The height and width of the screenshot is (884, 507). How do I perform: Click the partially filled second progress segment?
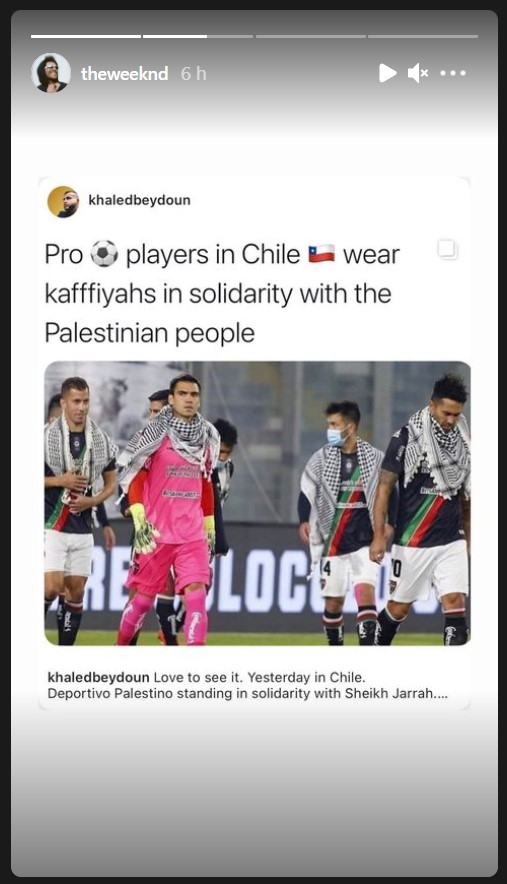click(x=197, y=36)
